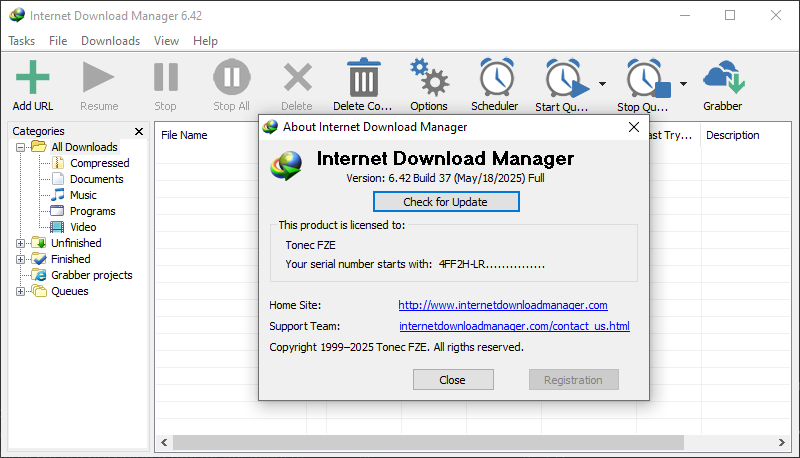Open the File menu
Image resolution: width=800 pixels, height=458 pixels.
58,41
